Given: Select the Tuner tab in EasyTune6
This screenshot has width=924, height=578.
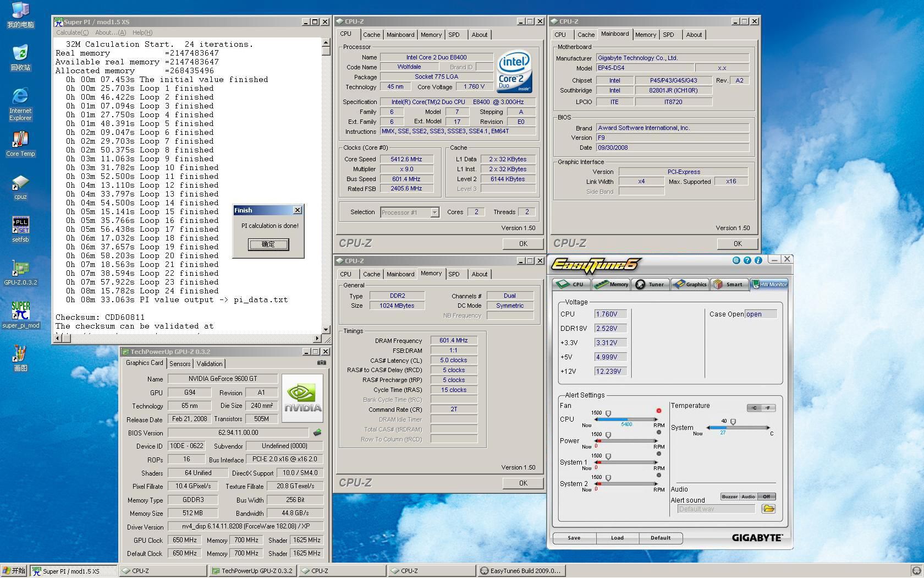Looking at the screenshot, I should 650,285.
